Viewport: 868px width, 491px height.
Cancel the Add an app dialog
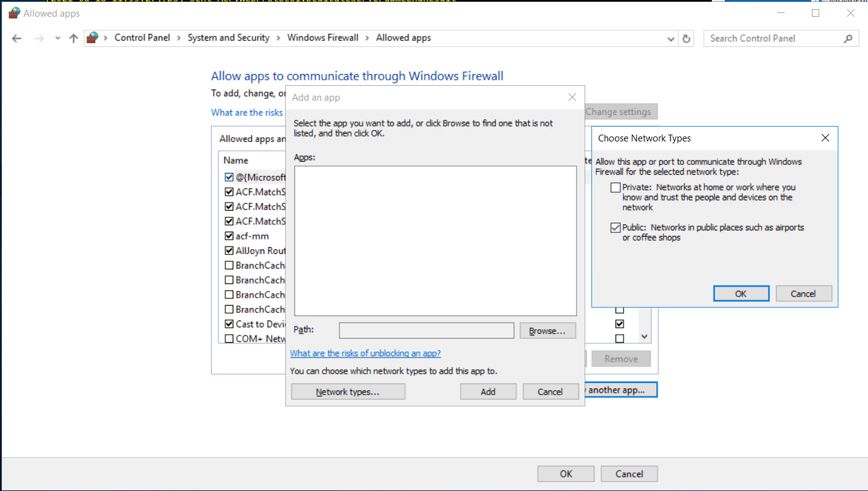550,392
